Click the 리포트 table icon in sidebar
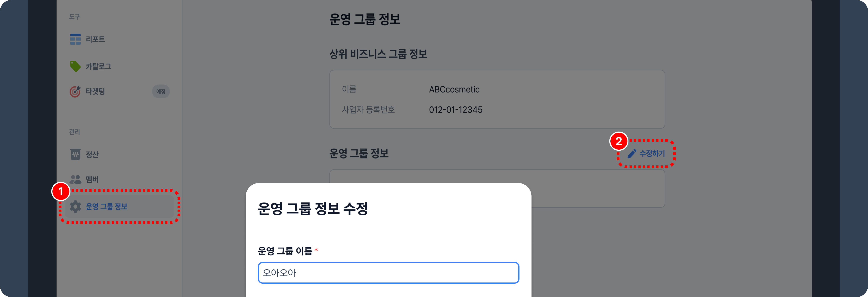The image size is (868, 297). [75, 39]
